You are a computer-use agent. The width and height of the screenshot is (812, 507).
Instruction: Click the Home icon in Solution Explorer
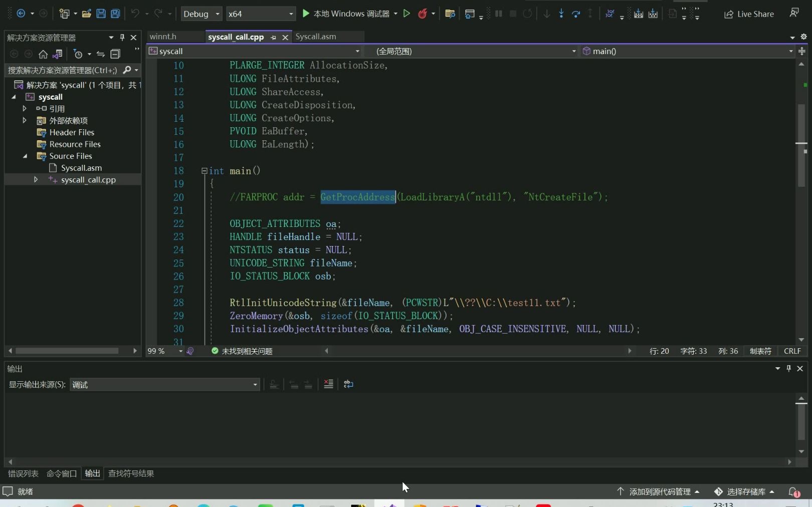[x=43, y=54]
